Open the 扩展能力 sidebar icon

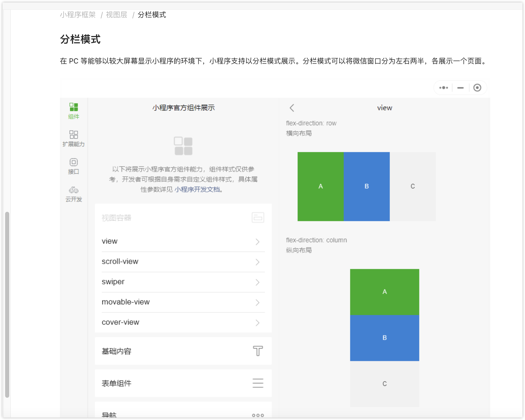[x=74, y=138]
